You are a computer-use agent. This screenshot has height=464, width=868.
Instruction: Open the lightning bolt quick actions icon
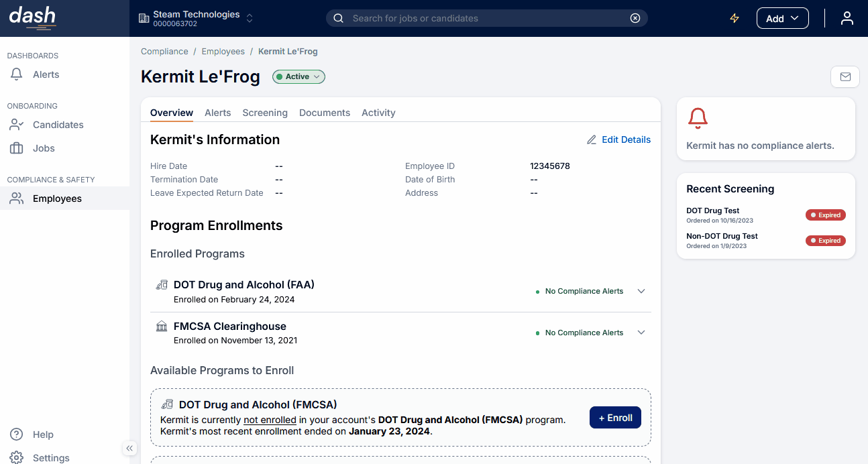coord(735,18)
